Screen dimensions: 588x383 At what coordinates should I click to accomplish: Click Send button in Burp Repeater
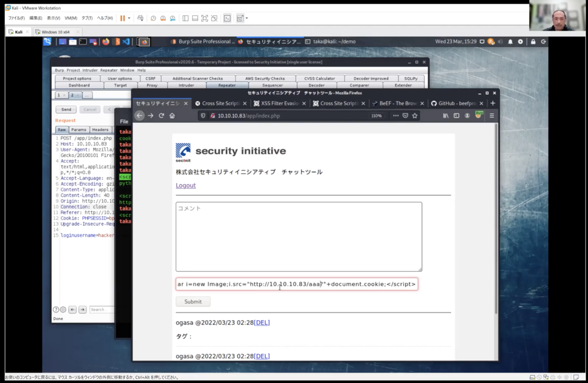pyautogui.click(x=66, y=110)
